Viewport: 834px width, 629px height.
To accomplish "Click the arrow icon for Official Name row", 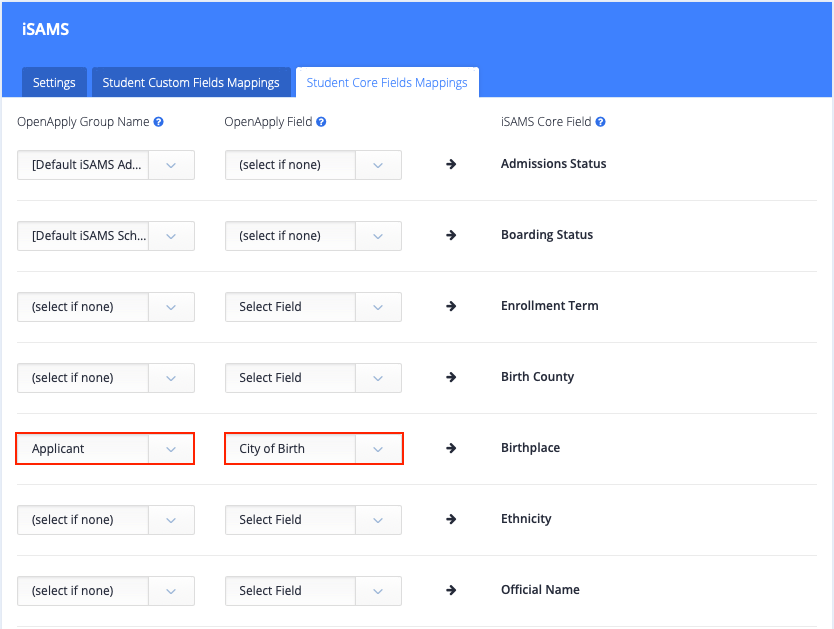I will tap(451, 590).
